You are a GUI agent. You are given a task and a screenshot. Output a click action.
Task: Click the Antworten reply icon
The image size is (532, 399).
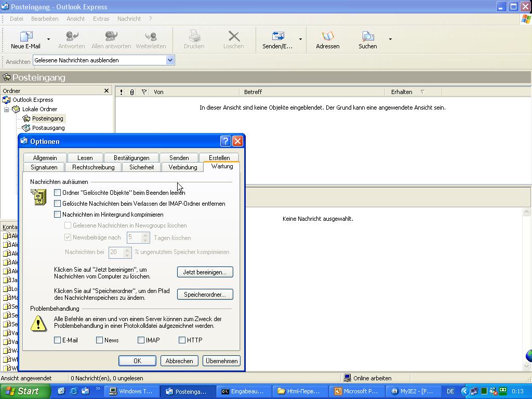click(72, 36)
